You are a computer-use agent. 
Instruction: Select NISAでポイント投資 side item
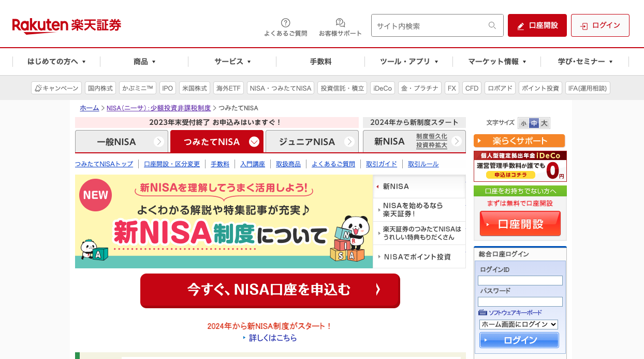419,256
